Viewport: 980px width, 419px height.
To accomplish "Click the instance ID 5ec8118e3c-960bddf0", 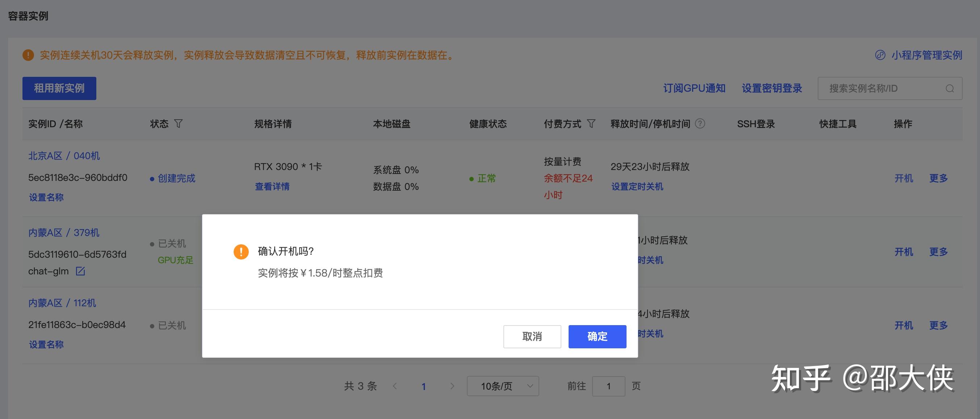I will coord(78,178).
